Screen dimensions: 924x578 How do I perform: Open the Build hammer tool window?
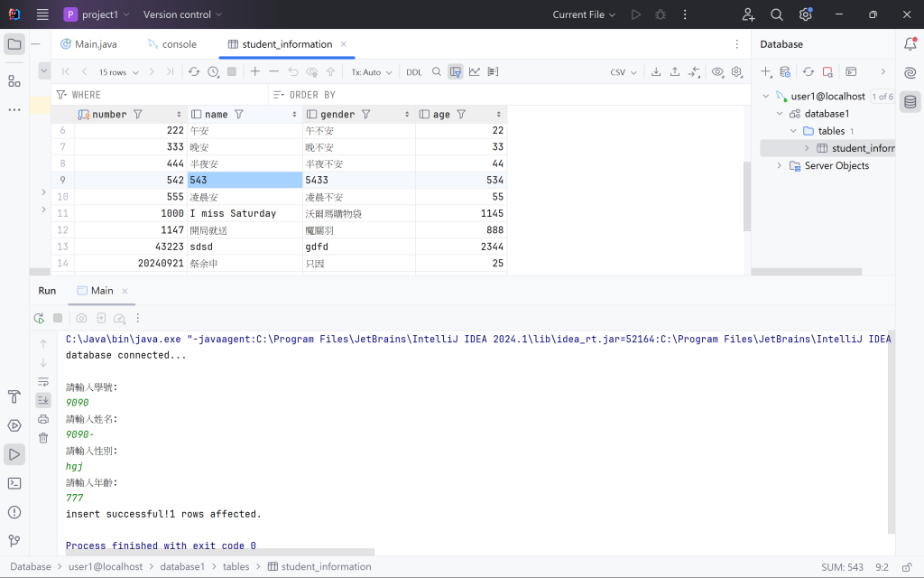tap(14, 397)
